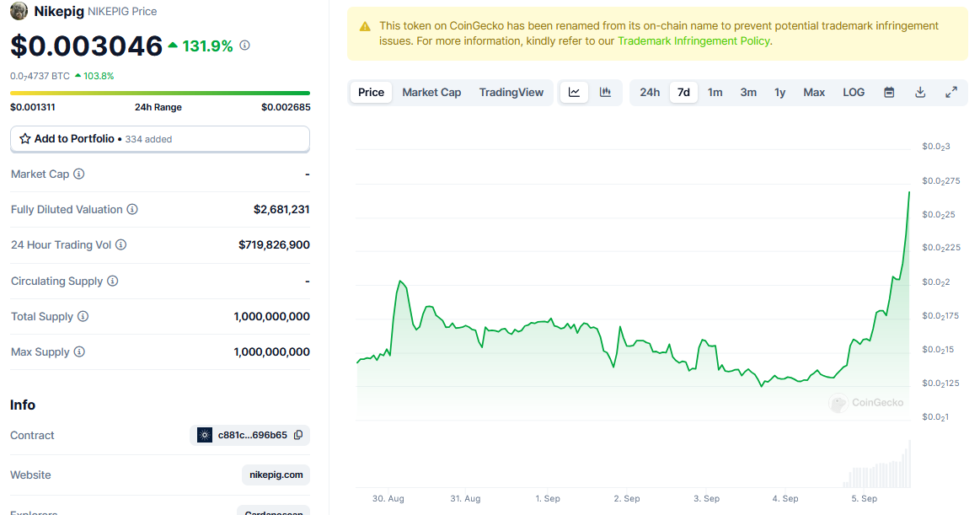The image size is (980, 515).
Task: Show 24 Hour Trading Vol info icon
Action: 121,245
